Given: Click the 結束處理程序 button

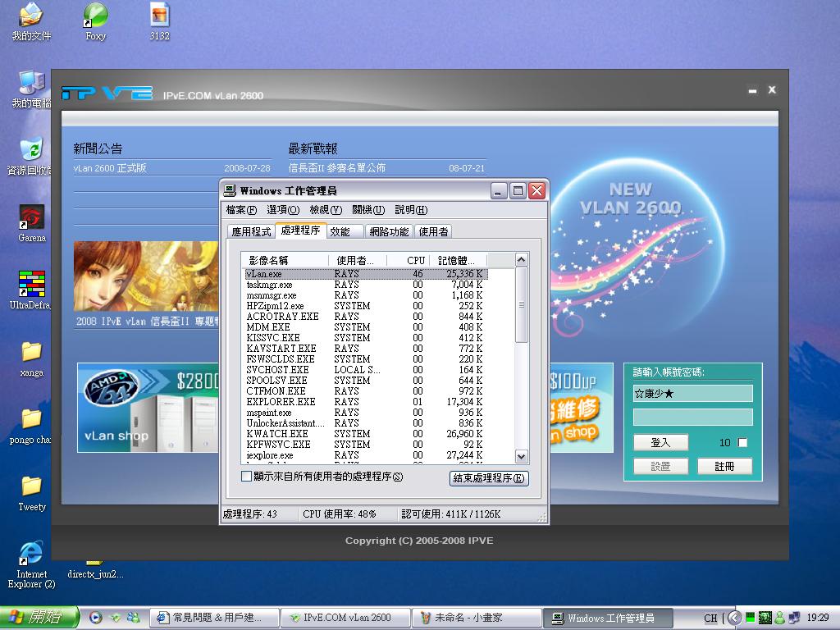Looking at the screenshot, I should pyautogui.click(x=489, y=478).
